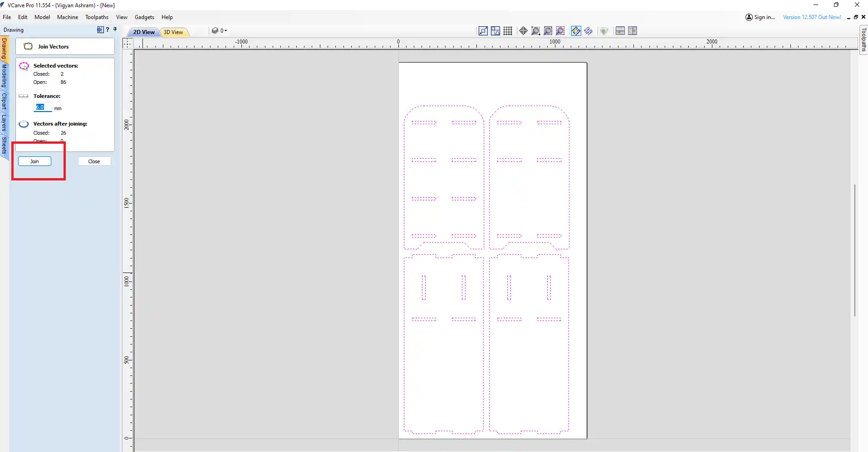This screenshot has height=452, width=868.
Task: Select the Sheets side tab
Action: point(4,145)
